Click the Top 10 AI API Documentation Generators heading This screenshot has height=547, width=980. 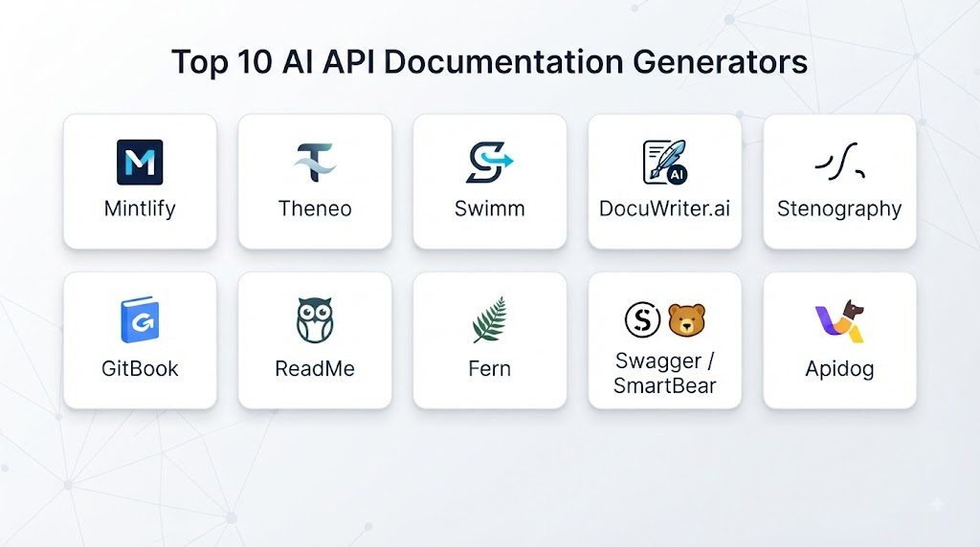tap(489, 62)
